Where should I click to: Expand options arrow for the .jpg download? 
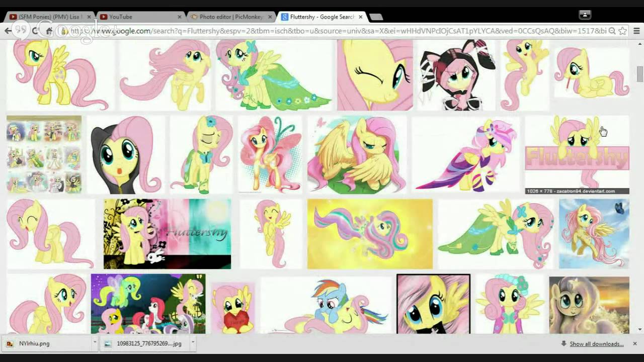192,343
